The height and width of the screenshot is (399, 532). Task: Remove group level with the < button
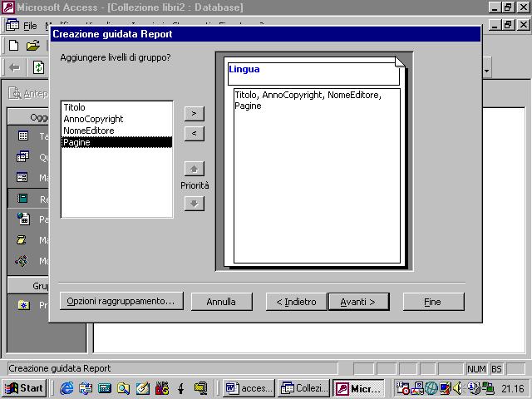click(195, 134)
